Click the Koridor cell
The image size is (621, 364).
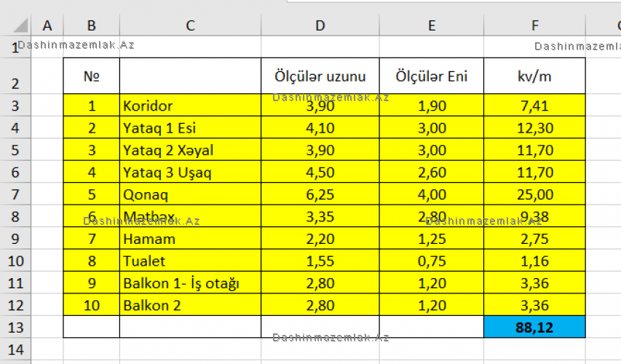click(190, 106)
